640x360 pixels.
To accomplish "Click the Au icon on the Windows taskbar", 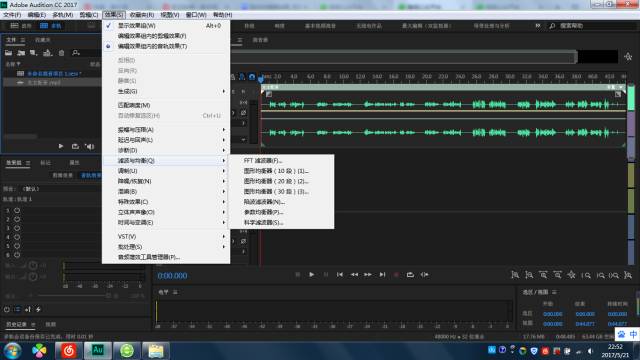I will click(98, 351).
